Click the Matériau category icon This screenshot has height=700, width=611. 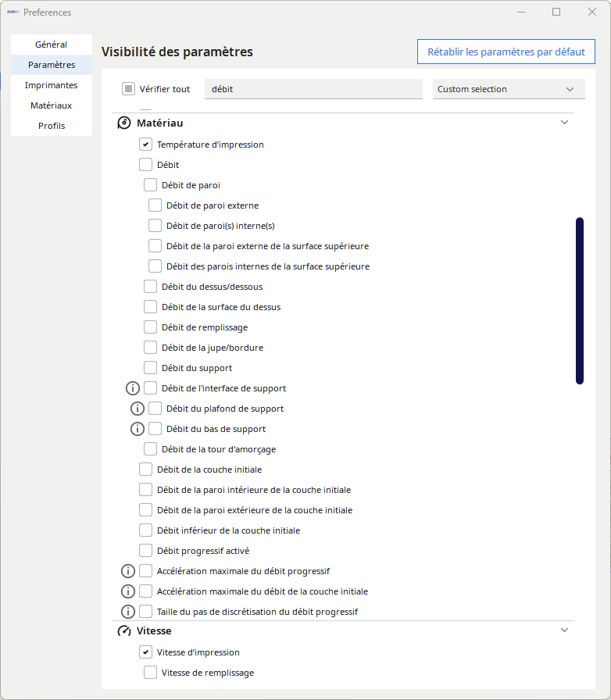point(123,123)
